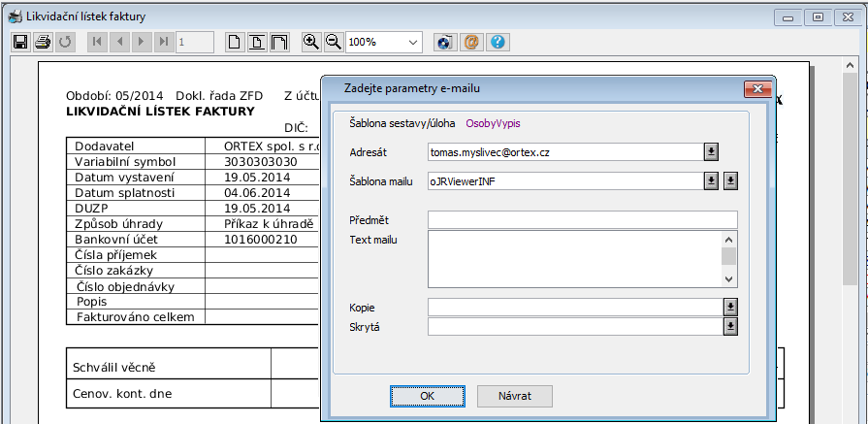This screenshot has height=424, width=868.
Task: Expand the Adresát dropdown arrow
Action: pyautogui.click(x=711, y=151)
